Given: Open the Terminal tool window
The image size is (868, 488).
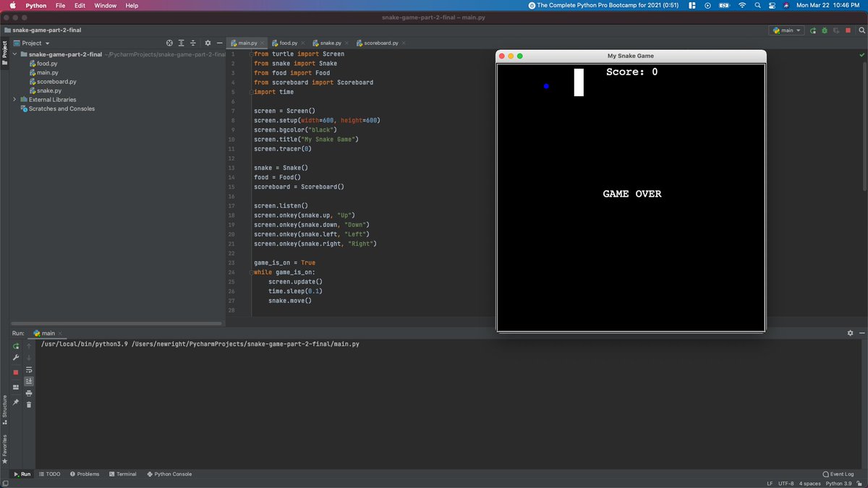Looking at the screenshot, I should click(123, 474).
